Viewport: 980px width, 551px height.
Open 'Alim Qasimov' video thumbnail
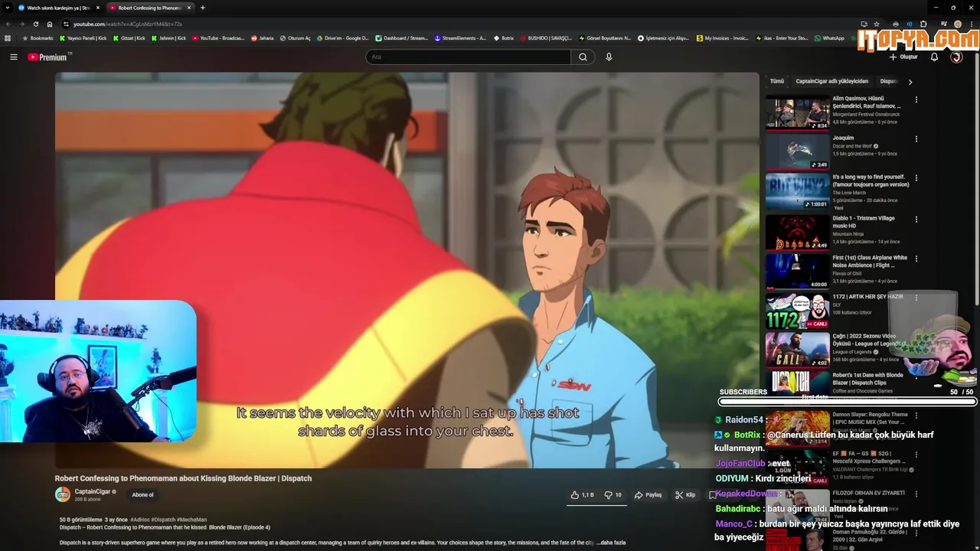[798, 112]
